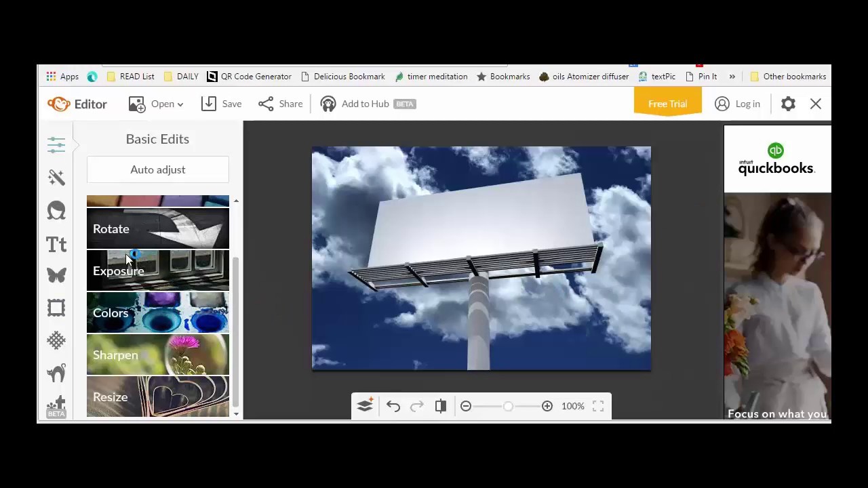This screenshot has width=868, height=488.
Task: Open the settings gear icon
Action: (x=788, y=104)
